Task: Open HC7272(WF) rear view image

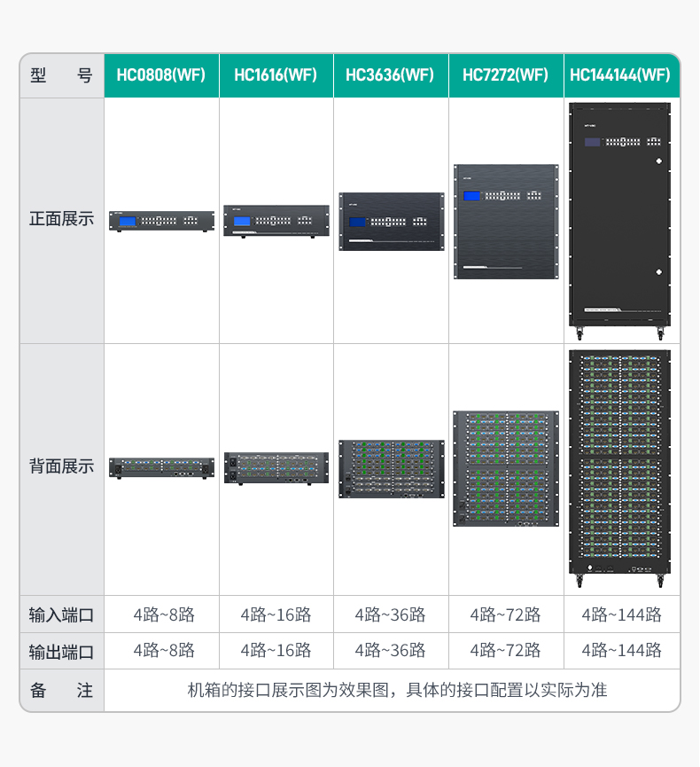Action: click(506, 468)
